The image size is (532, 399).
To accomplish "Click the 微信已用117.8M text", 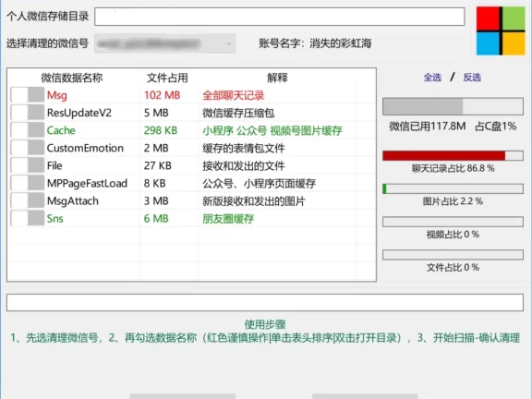I will [x=427, y=127].
